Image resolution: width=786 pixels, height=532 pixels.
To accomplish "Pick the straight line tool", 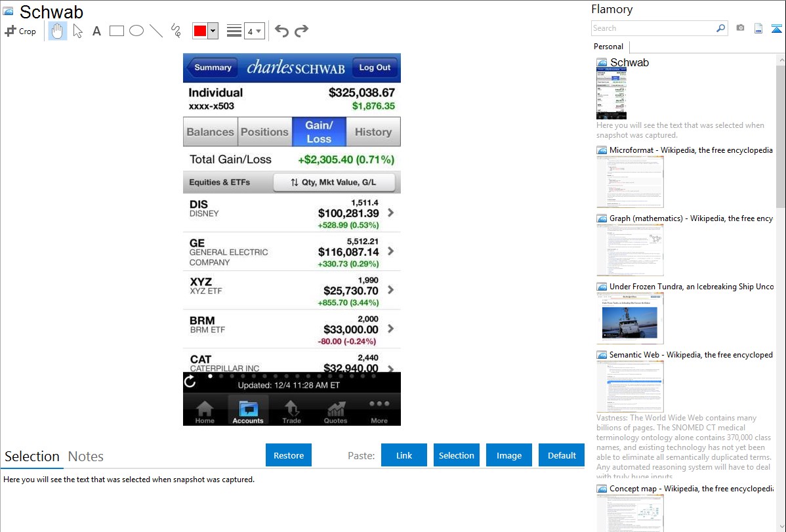I will [156, 31].
